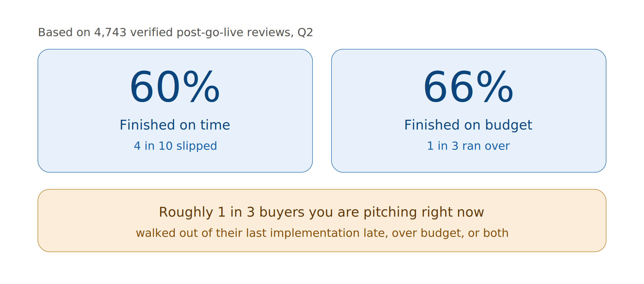Image resolution: width=644 pixels, height=284 pixels.
Task: Select the "Finished on time" label
Action: click(175, 125)
